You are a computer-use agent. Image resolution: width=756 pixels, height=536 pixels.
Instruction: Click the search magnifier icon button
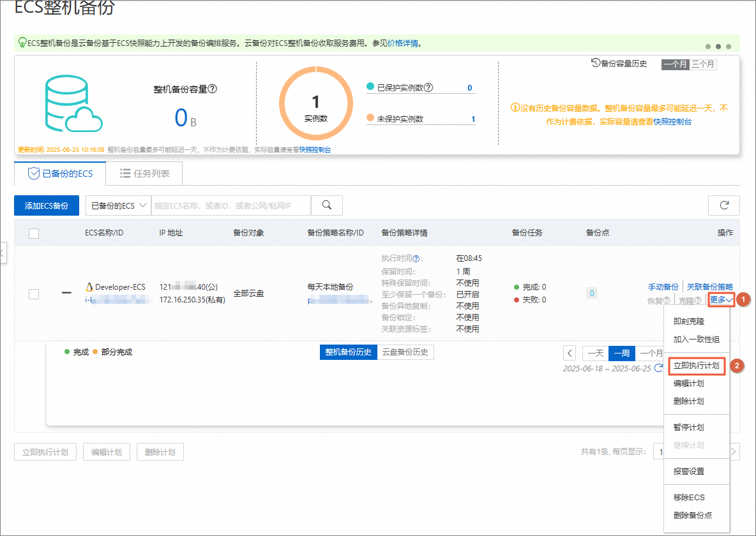327,205
